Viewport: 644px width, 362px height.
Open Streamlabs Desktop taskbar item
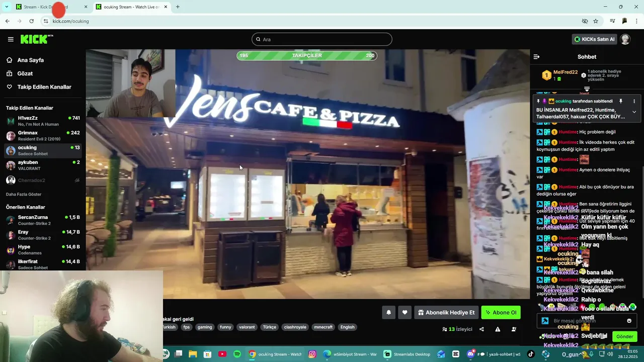408,354
